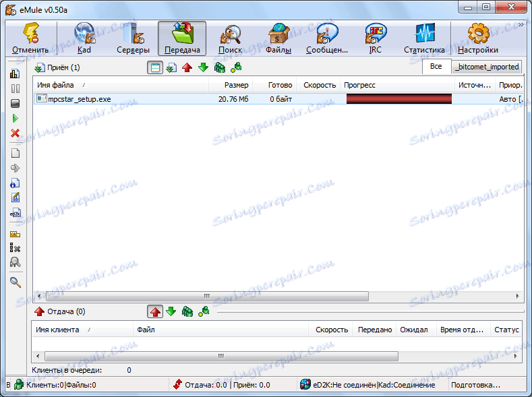
Task: Show downloading green arrow in Отдача toolbar
Action: tap(171, 311)
